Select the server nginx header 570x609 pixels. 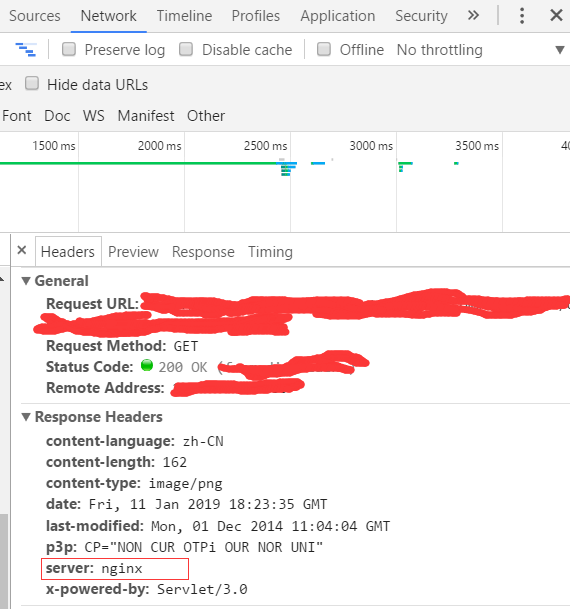click(115, 569)
